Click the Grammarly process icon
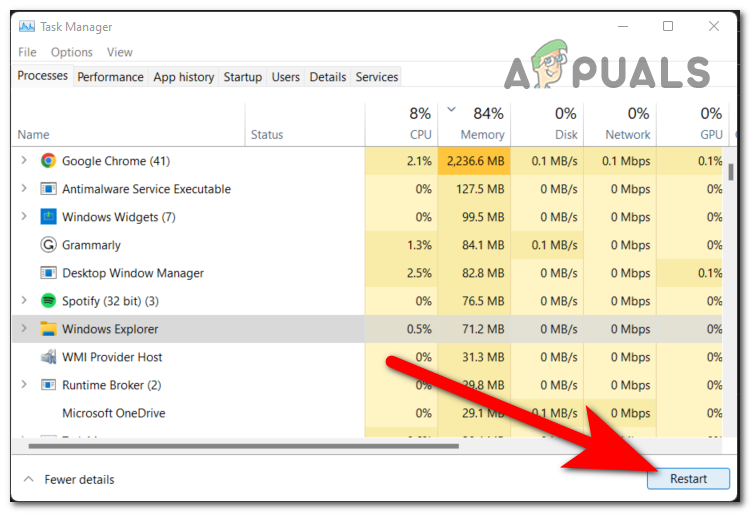751x513 pixels. 48,245
